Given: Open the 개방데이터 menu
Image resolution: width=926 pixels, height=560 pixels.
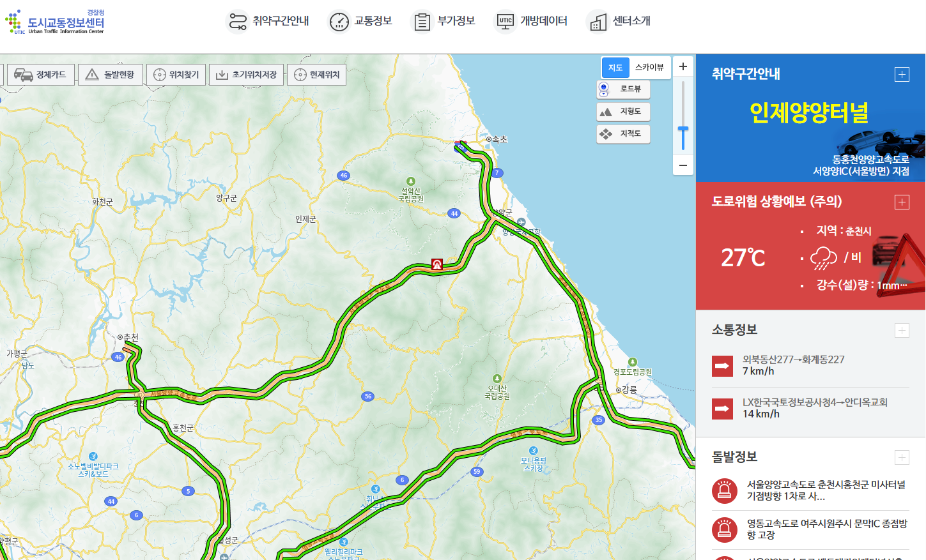Looking at the screenshot, I should [532, 21].
